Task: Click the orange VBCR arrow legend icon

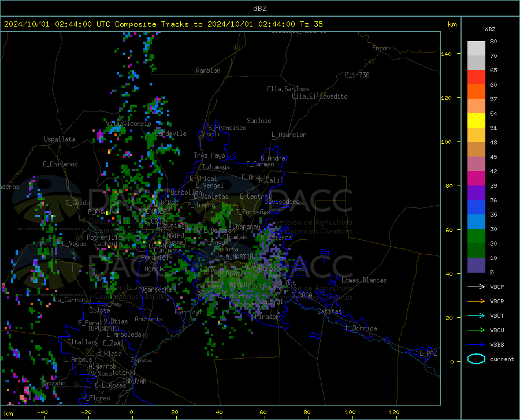Action: tap(476, 302)
